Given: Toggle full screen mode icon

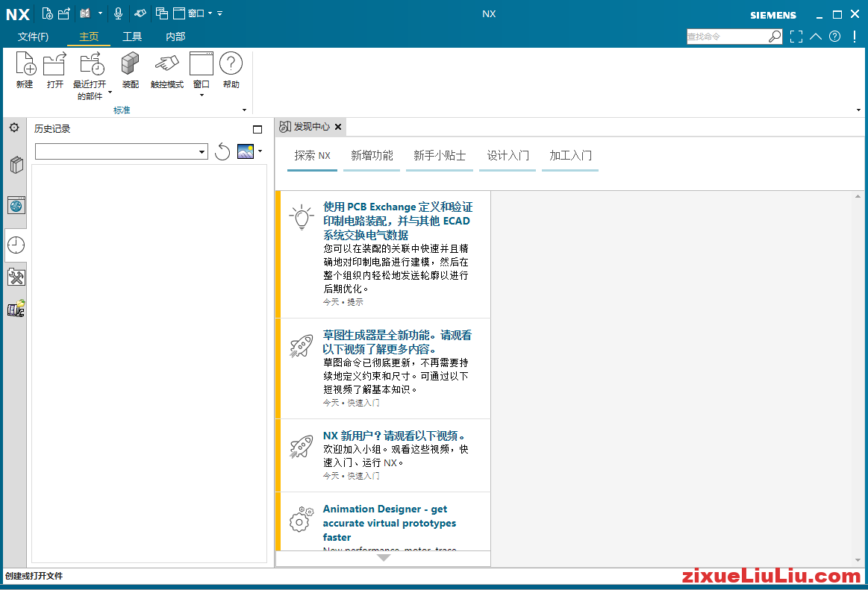Looking at the screenshot, I should pos(796,37).
